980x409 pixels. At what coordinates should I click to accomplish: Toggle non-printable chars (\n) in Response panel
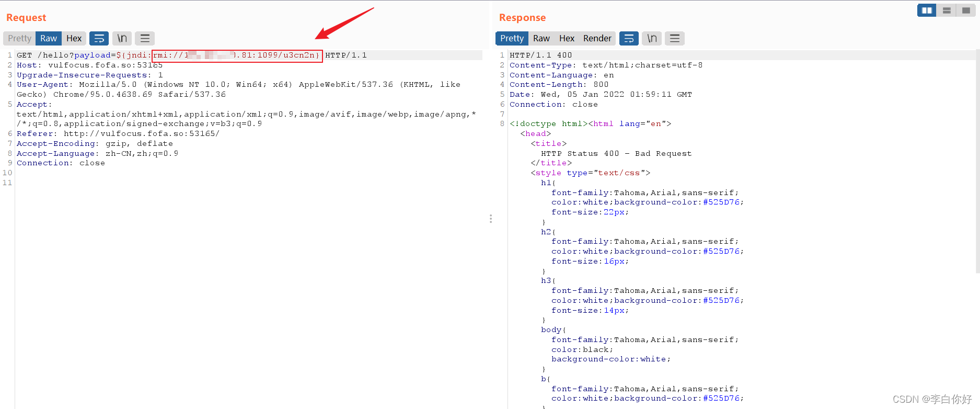(652, 38)
